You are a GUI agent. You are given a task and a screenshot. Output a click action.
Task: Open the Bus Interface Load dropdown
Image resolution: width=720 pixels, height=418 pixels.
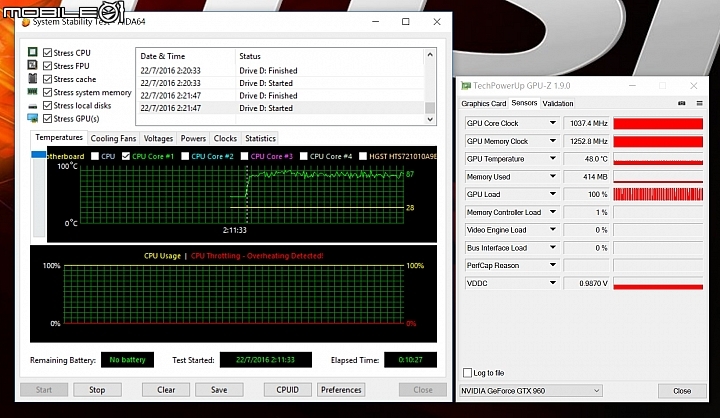(x=553, y=248)
